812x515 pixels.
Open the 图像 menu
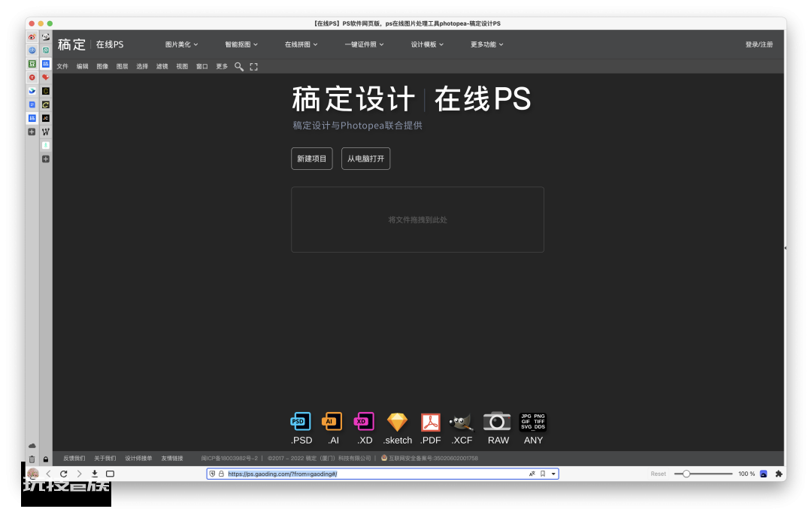pyautogui.click(x=102, y=66)
